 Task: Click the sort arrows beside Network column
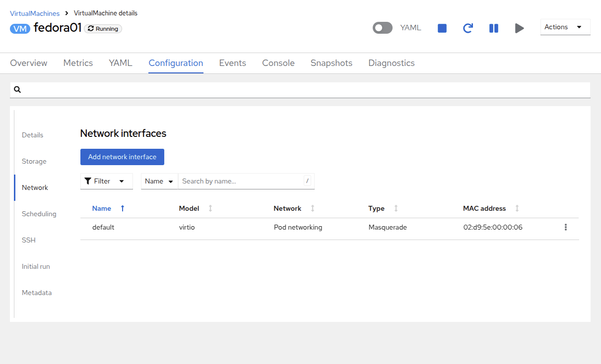coord(313,209)
